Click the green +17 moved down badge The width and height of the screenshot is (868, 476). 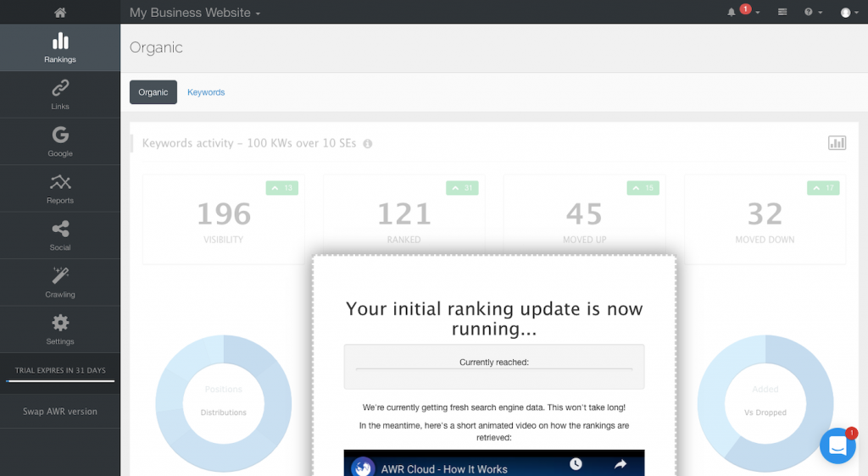click(823, 188)
